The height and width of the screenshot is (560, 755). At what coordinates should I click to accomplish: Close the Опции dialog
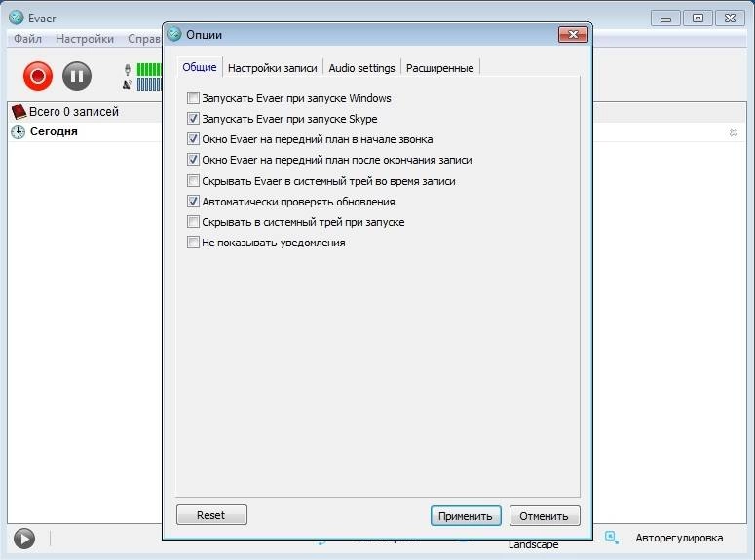573,35
